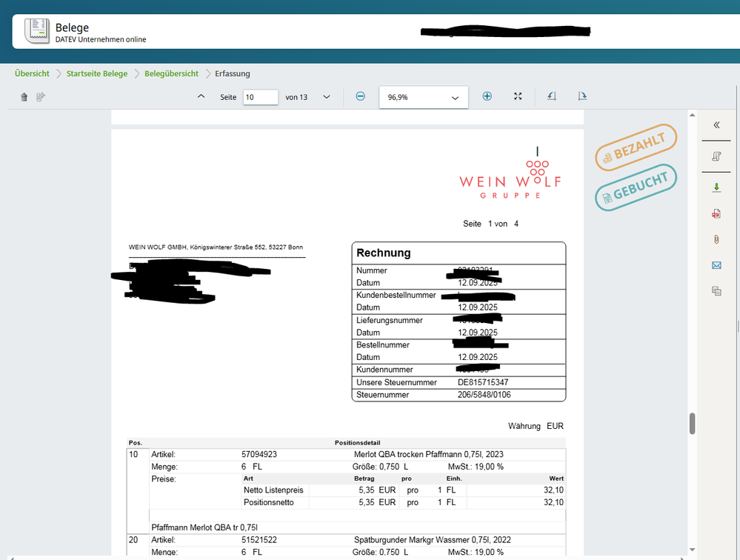Click the Erfassung breadcrumb text
The width and height of the screenshot is (740, 560).
point(232,73)
